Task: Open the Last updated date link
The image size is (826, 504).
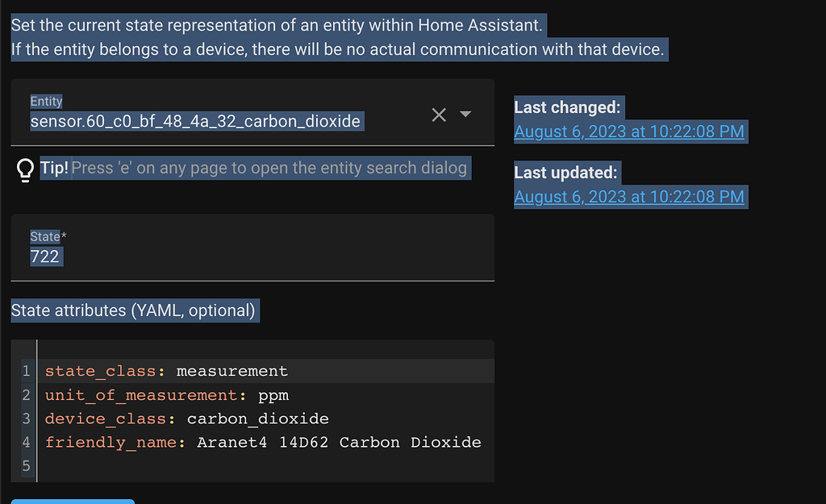Action: 630,196
